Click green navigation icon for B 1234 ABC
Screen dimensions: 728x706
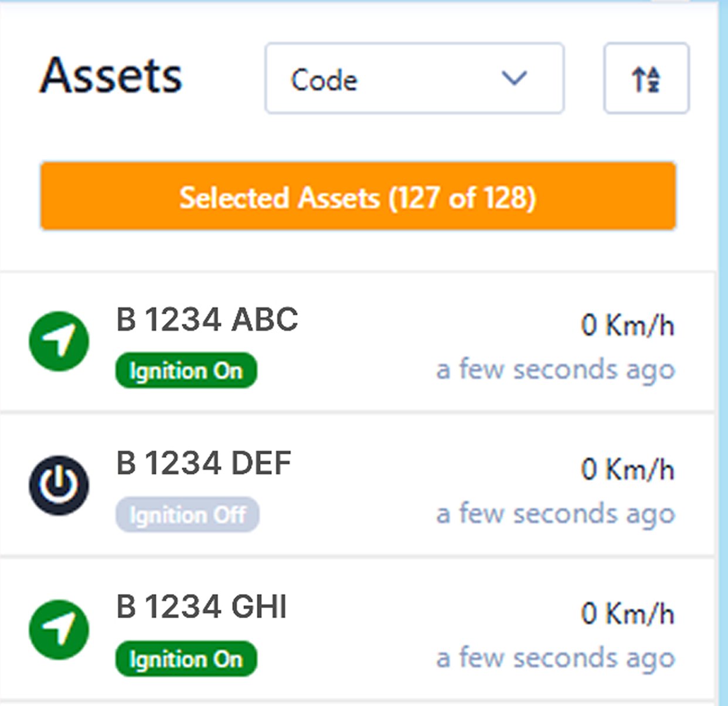coord(59,341)
